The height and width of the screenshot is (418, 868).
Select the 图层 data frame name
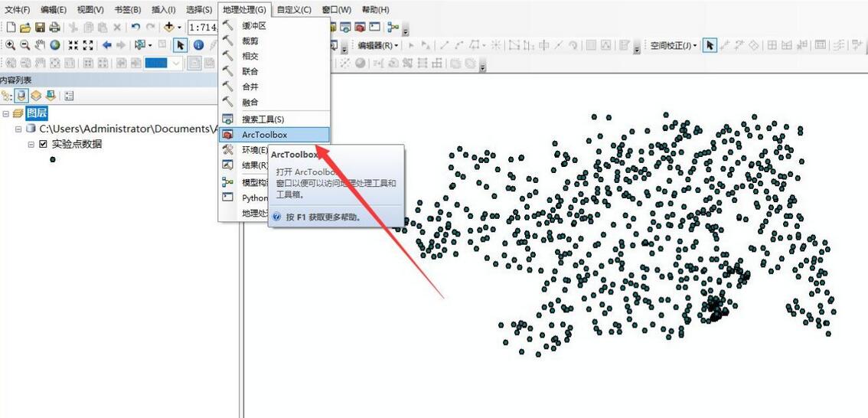37,113
